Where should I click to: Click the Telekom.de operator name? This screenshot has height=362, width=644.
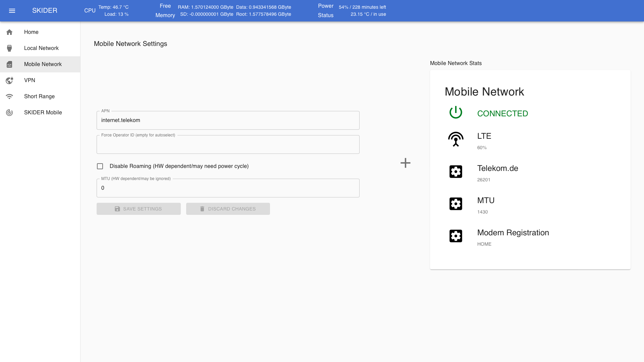pyautogui.click(x=497, y=168)
